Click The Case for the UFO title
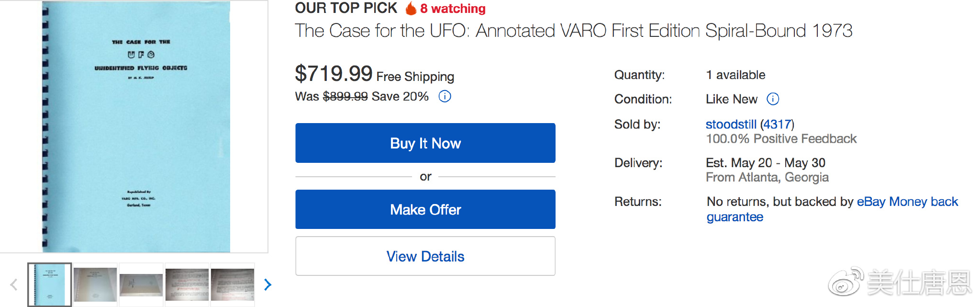This screenshot has height=307, width=980. pyautogui.click(x=573, y=31)
